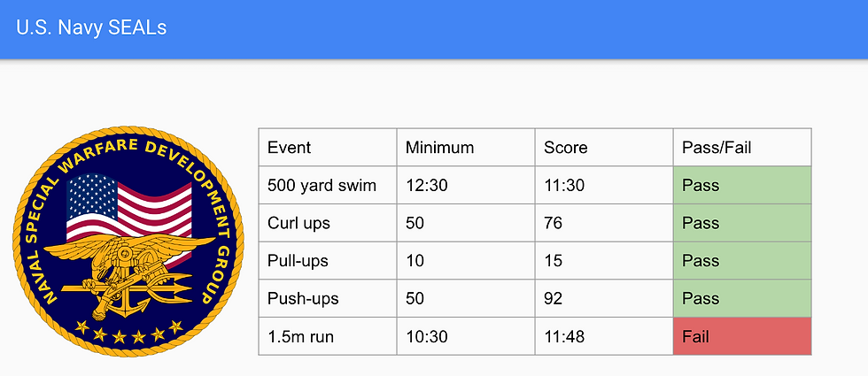The image size is (868, 376).
Task: Select the Event column header
Action: pos(328,147)
